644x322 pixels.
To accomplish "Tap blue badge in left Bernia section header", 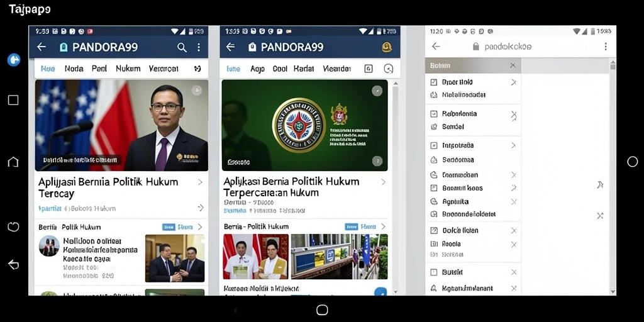I will 169,227.
